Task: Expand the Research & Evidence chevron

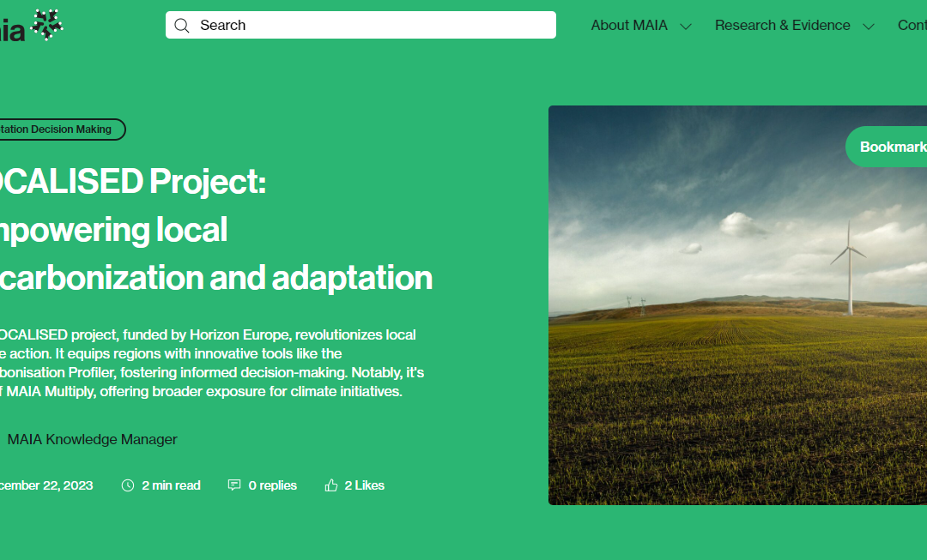Action: point(869,26)
